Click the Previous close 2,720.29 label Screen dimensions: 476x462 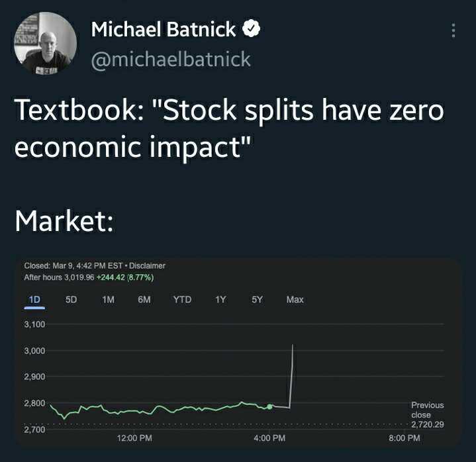point(427,414)
